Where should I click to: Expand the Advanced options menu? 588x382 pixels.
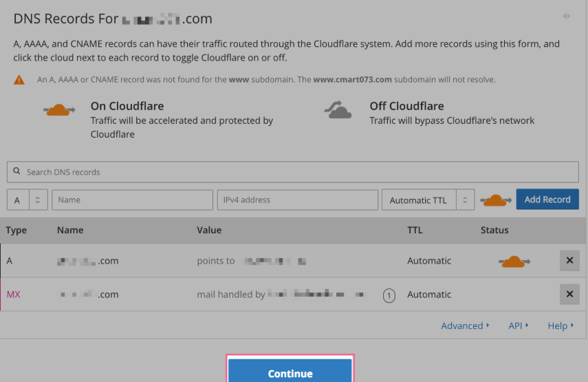465,326
